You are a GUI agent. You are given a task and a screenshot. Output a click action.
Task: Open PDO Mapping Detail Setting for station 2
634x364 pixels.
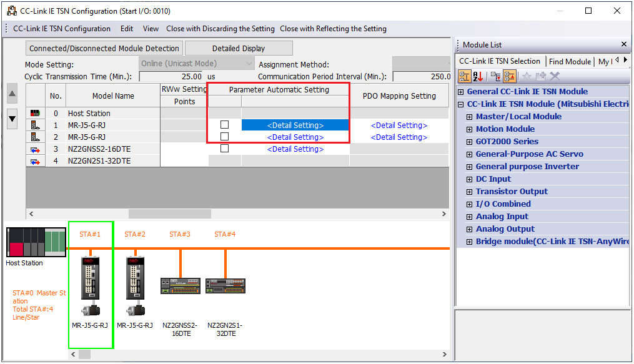399,137
